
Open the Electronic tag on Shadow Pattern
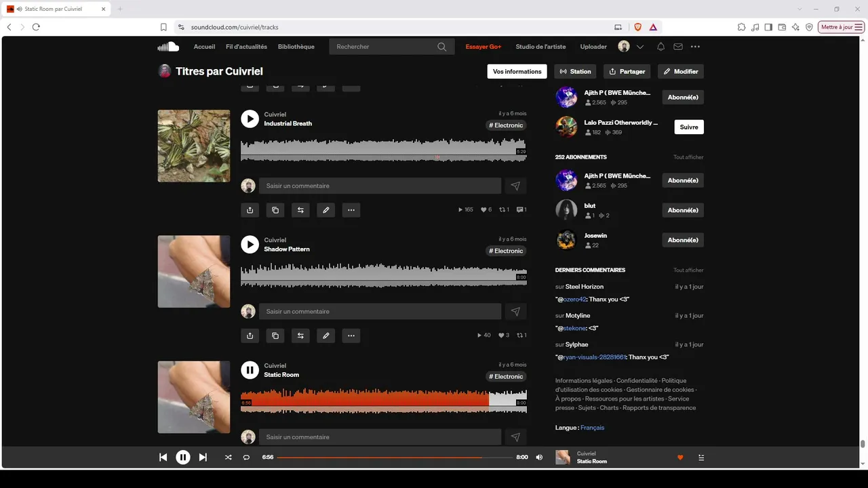[x=507, y=251]
